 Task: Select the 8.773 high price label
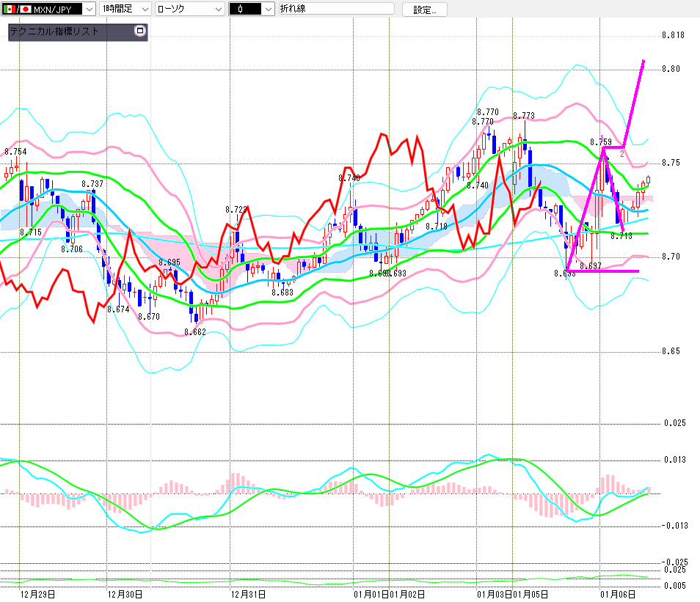click(x=523, y=116)
